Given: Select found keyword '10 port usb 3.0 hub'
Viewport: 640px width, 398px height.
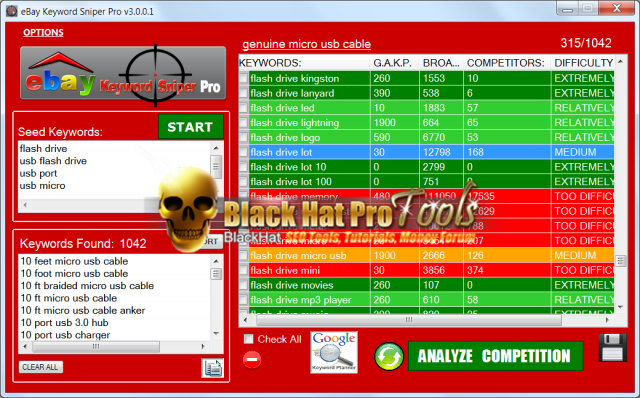Looking at the screenshot, I should point(64,322).
